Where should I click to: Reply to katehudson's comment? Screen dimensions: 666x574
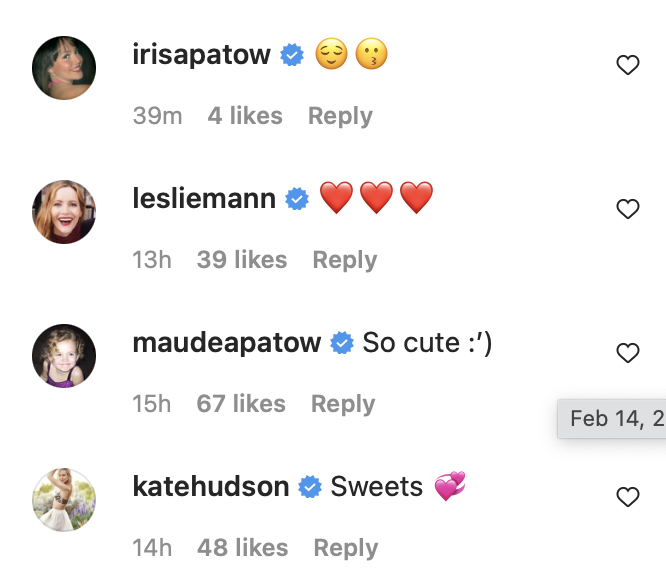point(345,548)
